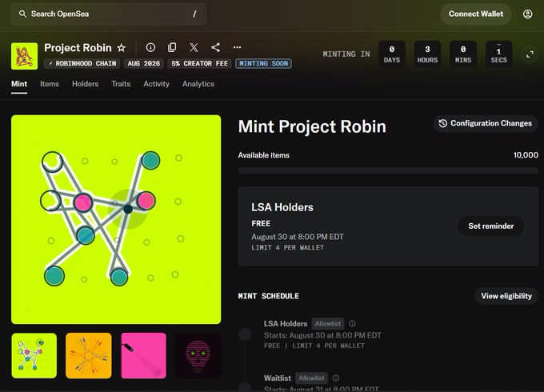This screenshot has height=392, width=544.
Task: Expand the header with the fullscreen icon
Action: pos(530,54)
